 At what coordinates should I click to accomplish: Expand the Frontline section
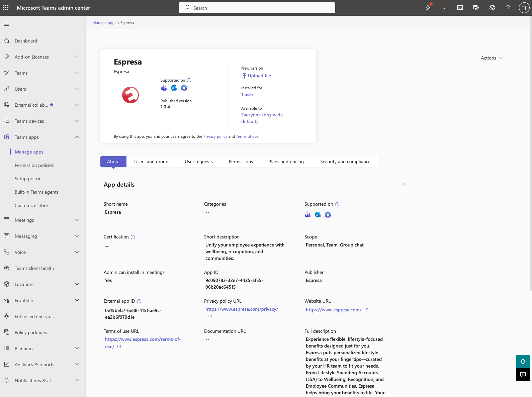(77, 300)
